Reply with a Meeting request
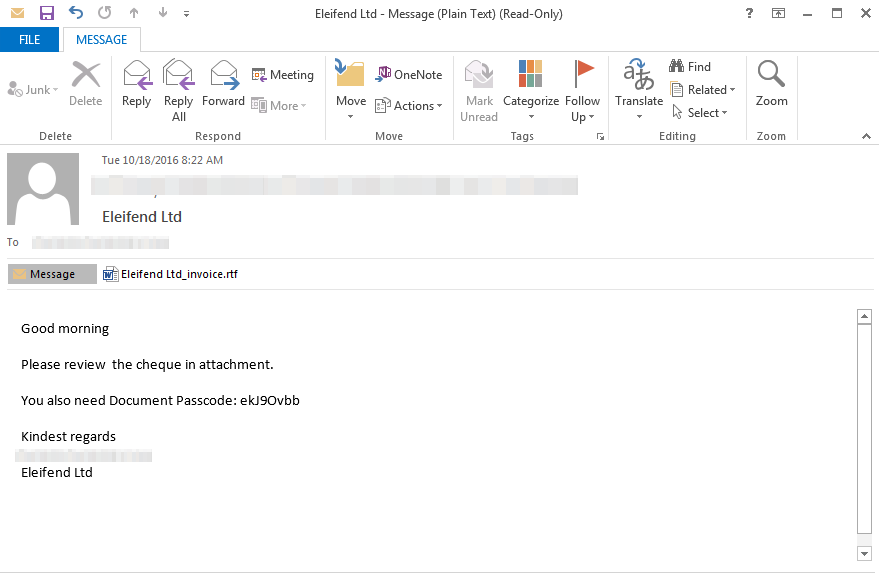The height and width of the screenshot is (573, 879). (x=282, y=75)
